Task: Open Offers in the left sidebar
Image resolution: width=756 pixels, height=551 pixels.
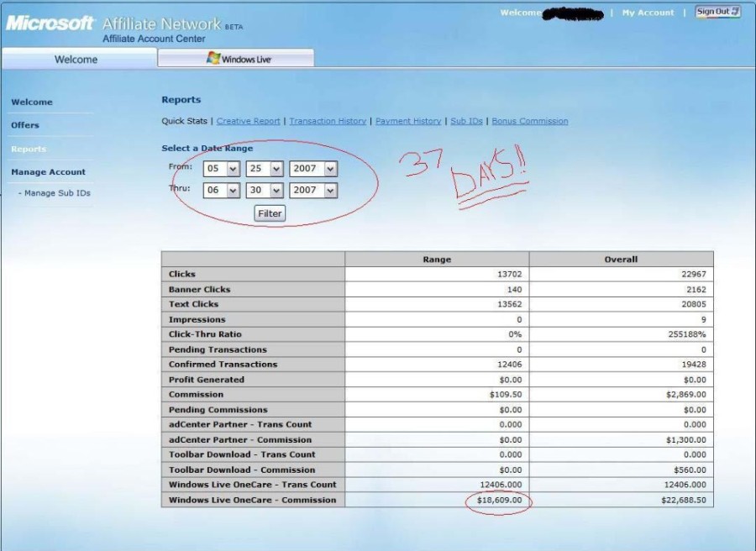Action: click(x=25, y=125)
